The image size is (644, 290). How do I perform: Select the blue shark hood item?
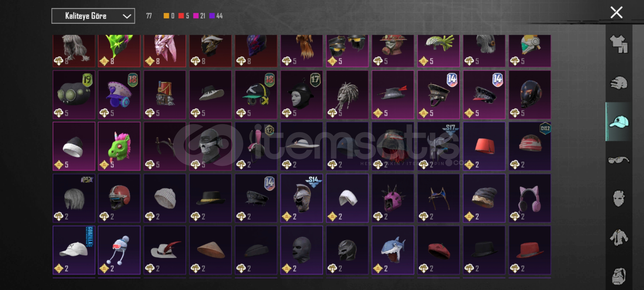tap(393, 250)
